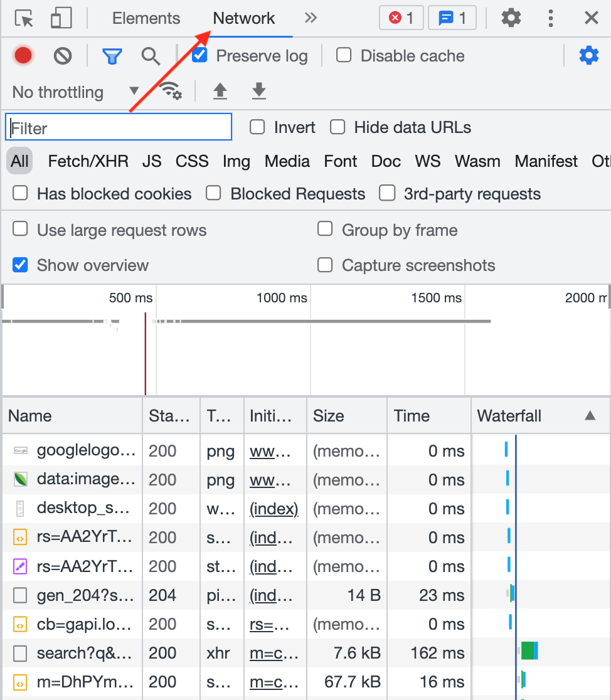Open the network search magnifier
This screenshot has width=611, height=700.
tap(151, 56)
